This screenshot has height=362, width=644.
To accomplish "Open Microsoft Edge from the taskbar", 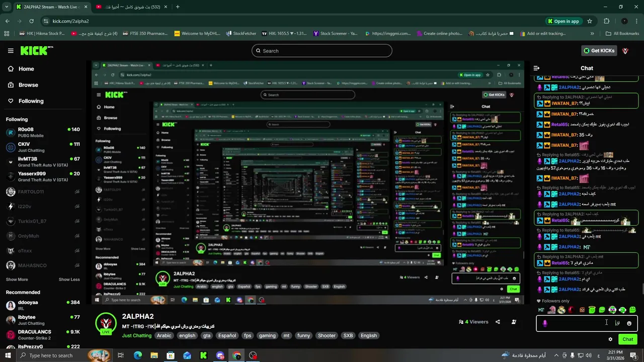I will pos(137,355).
